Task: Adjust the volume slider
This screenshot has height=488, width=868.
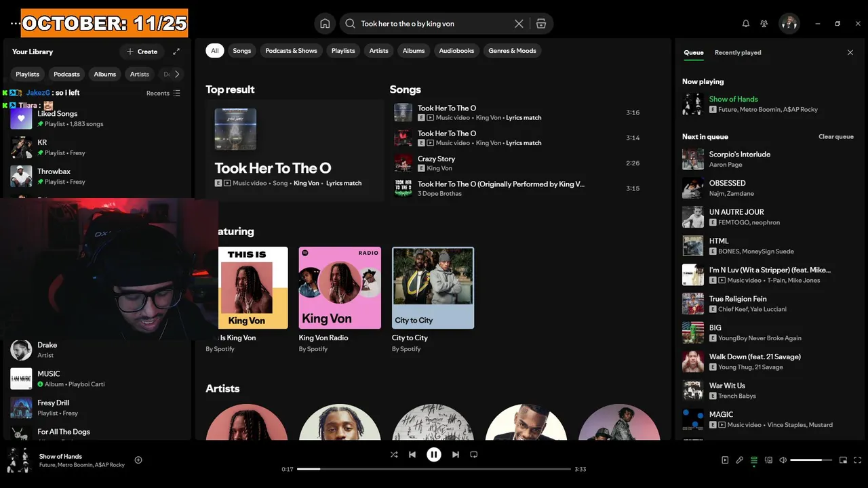Action: pos(811,460)
